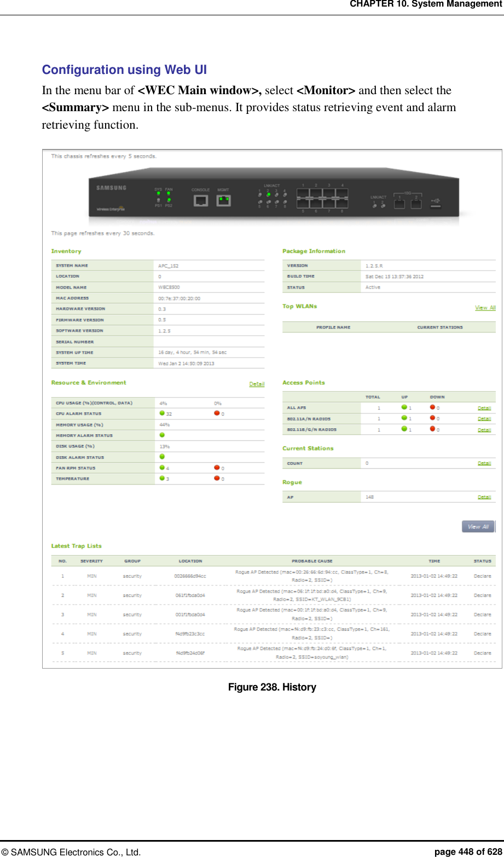Click the red DOWN indicator for 802.11A/N Radios
Viewport: 504px width, 857px height.
click(x=432, y=418)
